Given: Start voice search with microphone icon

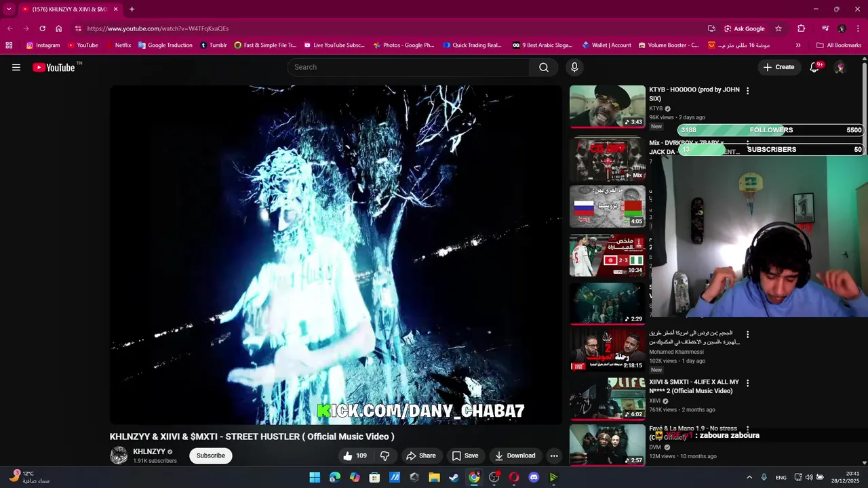Looking at the screenshot, I should (574, 67).
